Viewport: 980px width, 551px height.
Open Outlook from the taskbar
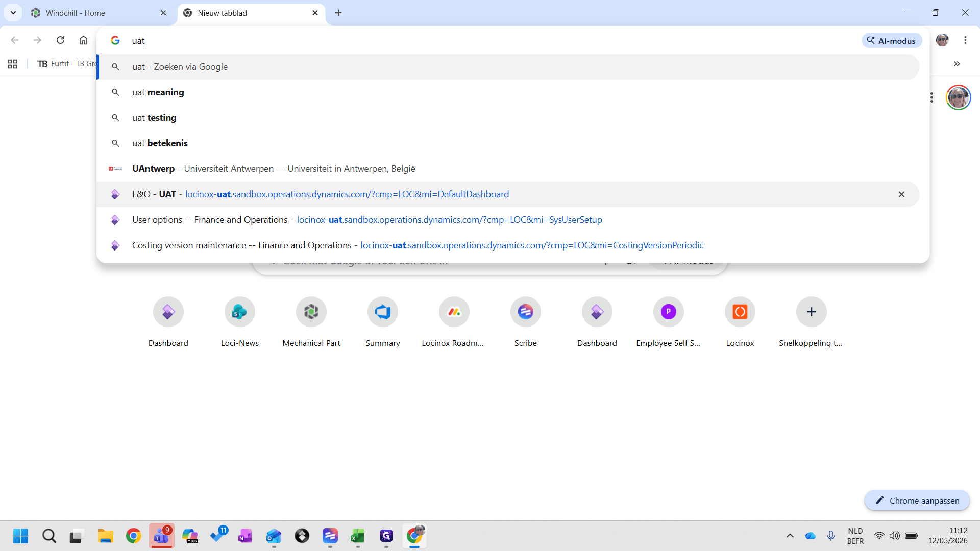(x=274, y=536)
